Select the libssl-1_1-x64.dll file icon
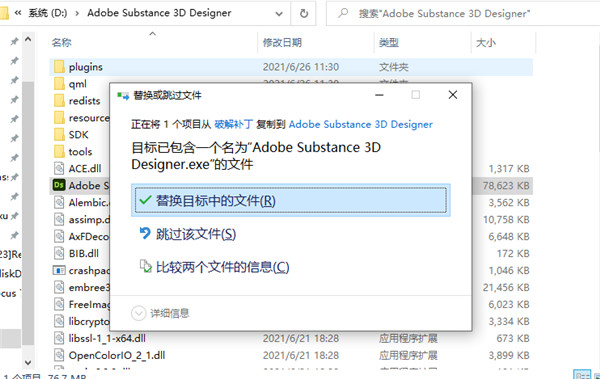Viewport: 600px width, 379px height. (x=59, y=338)
